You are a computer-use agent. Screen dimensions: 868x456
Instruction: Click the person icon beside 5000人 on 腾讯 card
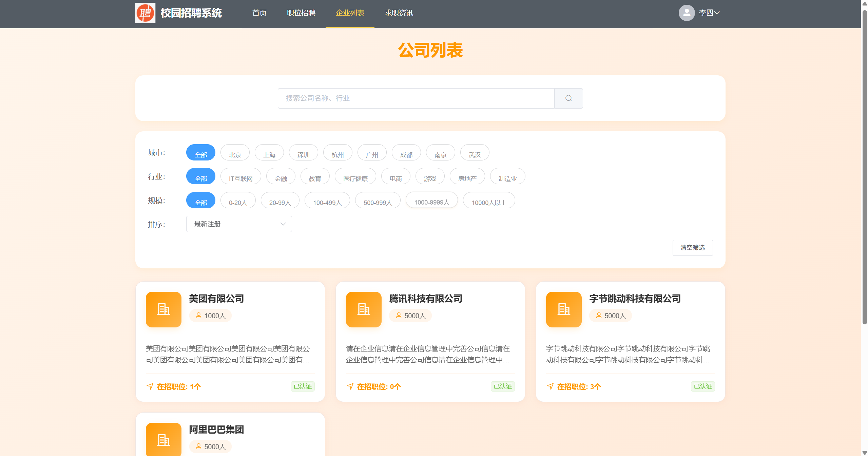tap(398, 316)
